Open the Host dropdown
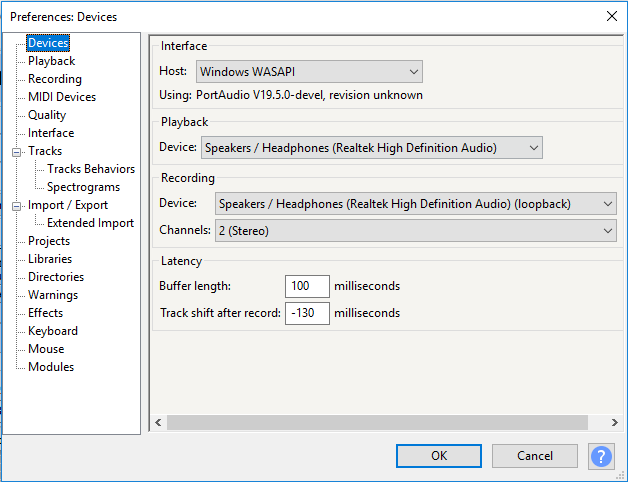 tap(308, 72)
